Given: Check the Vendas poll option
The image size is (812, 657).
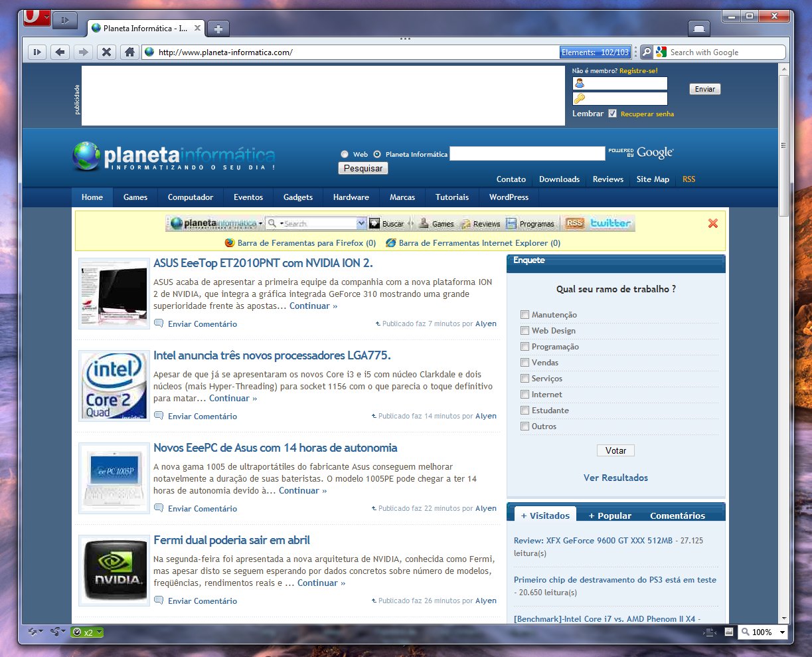Looking at the screenshot, I should 525,363.
